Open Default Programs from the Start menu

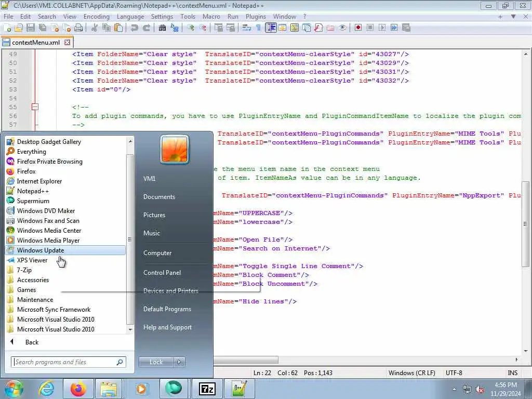(x=167, y=309)
